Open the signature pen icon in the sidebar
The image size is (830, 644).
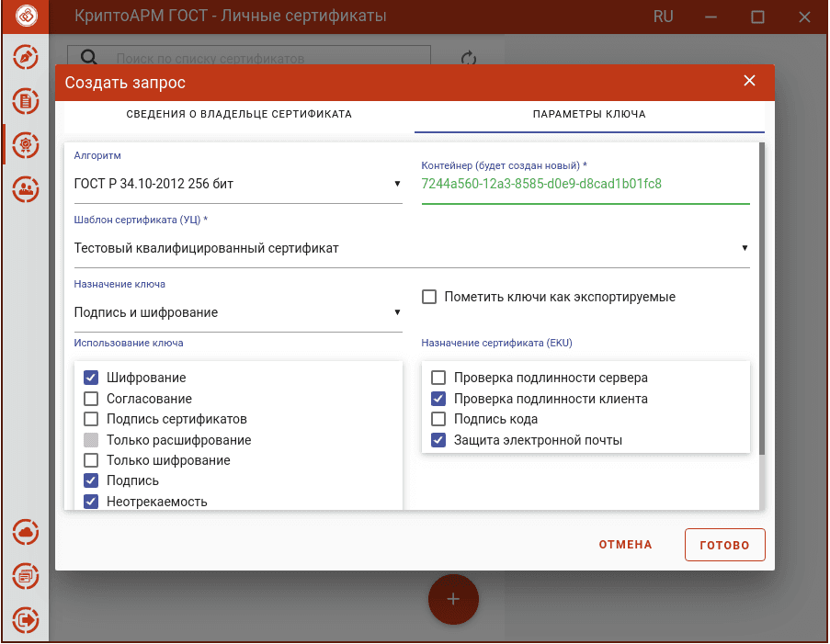(26, 57)
